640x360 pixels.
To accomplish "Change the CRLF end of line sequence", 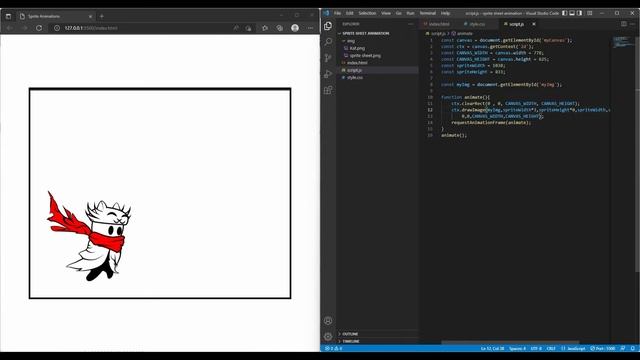I will [551, 349].
